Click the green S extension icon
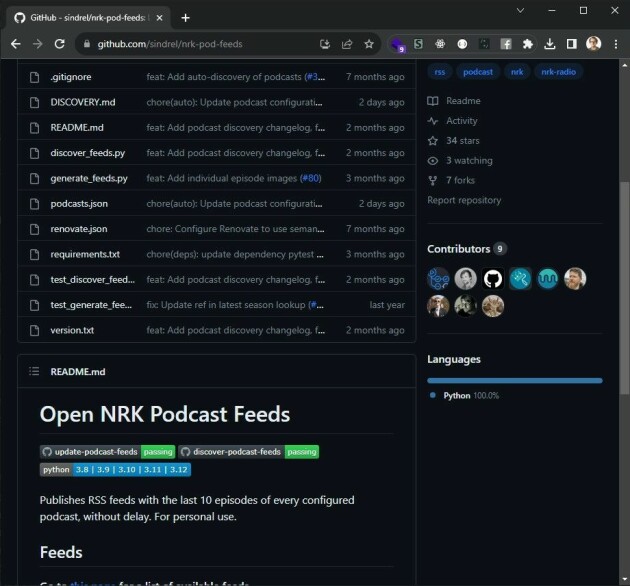The height and width of the screenshot is (586, 630). 418,44
